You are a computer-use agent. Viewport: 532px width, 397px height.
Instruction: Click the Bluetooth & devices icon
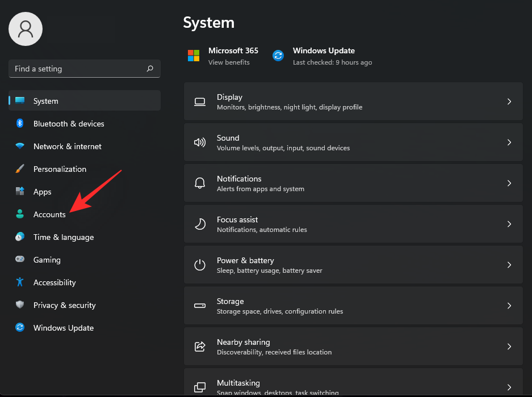pyautogui.click(x=20, y=124)
